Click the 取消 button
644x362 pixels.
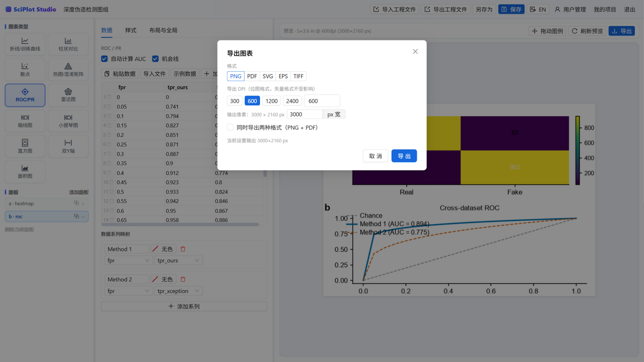(x=376, y=156)
